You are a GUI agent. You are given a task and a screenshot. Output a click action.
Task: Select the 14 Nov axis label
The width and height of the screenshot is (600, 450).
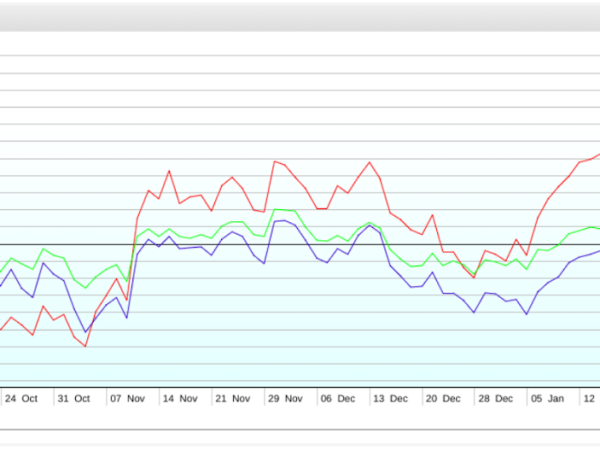click(181, 398)
